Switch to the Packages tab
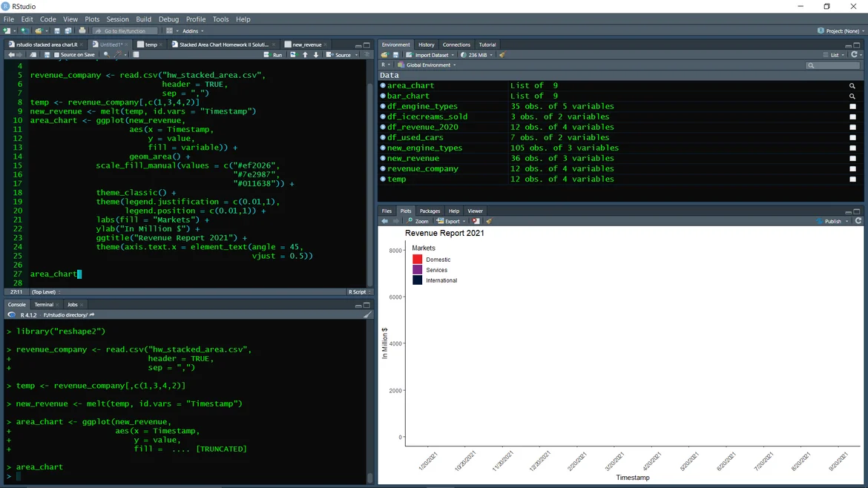The image size is (868, 488). pos(430,211)
